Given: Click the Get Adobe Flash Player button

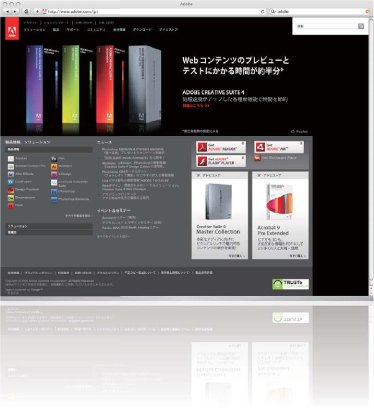Looking at the screenshot, I should tap(221, 161).
